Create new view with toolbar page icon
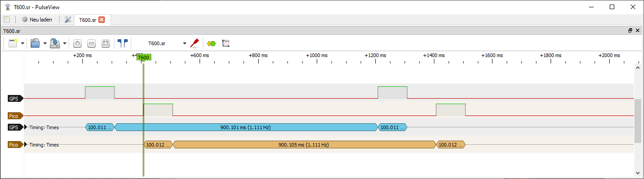644x179 pixels. coord(13,43)
